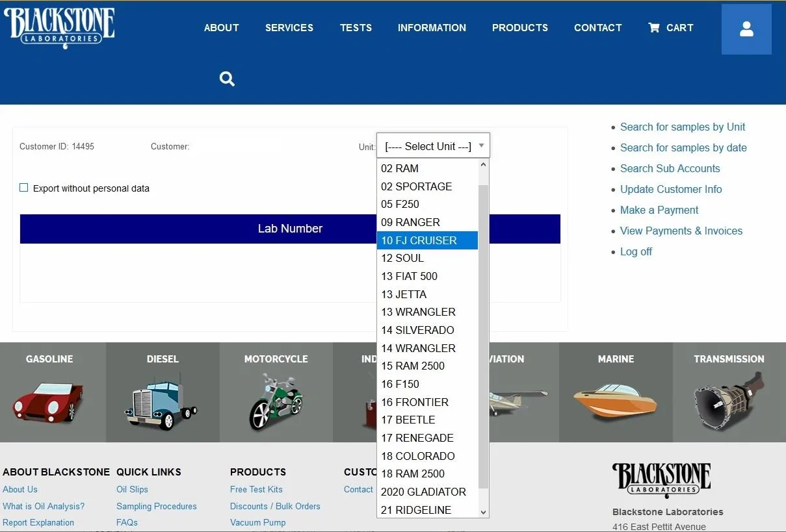The height and width of the screenshot is (532, 786).
Task: Choose 12 SOUL from unit list
Action: tap(427, 258)
